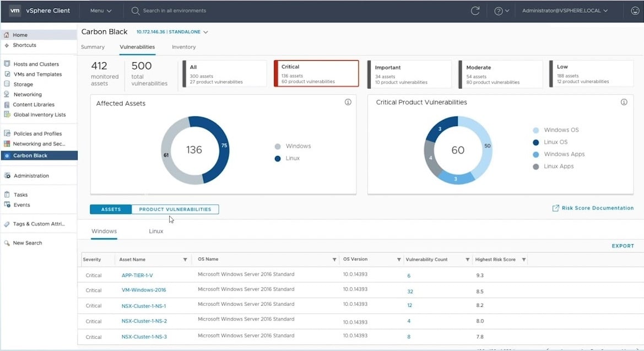Select the Windows assets tab
The height and width of the screenshot is (351, 644).
pyautogui.click(x=104, y=231)
